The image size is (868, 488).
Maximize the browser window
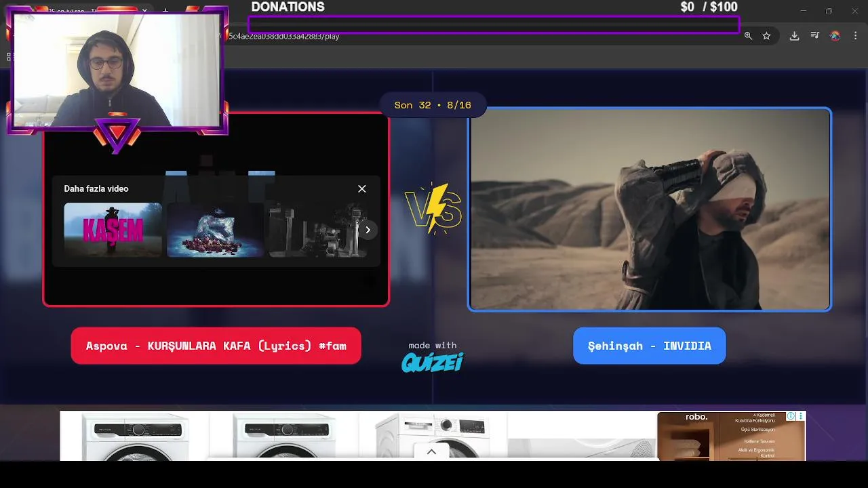coord(829,11)
